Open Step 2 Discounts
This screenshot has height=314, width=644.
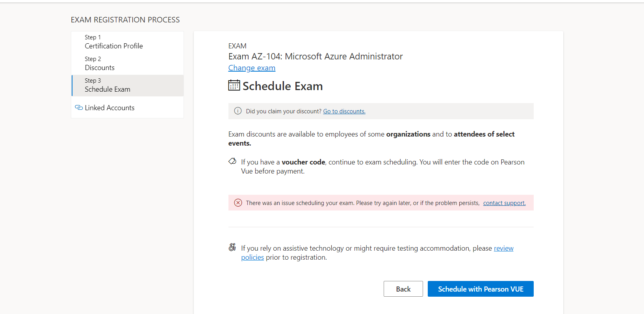pyautogui.click(x=128, y=64)
